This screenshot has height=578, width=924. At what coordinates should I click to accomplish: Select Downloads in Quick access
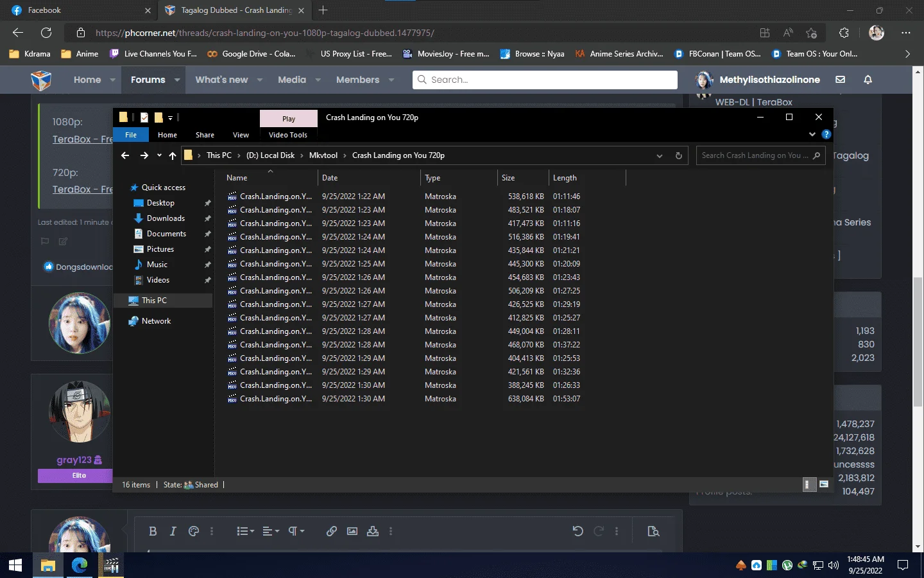[x=166, y=218]
